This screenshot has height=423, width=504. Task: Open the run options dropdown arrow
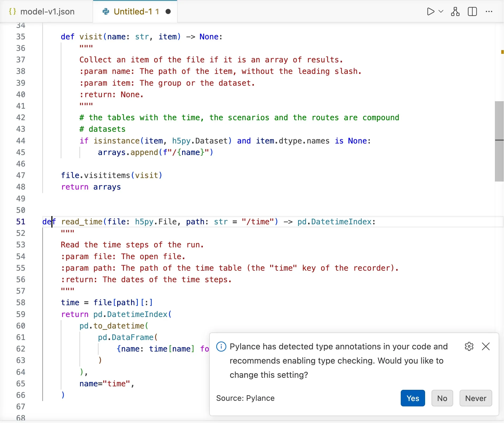click(x=441, y=12)
